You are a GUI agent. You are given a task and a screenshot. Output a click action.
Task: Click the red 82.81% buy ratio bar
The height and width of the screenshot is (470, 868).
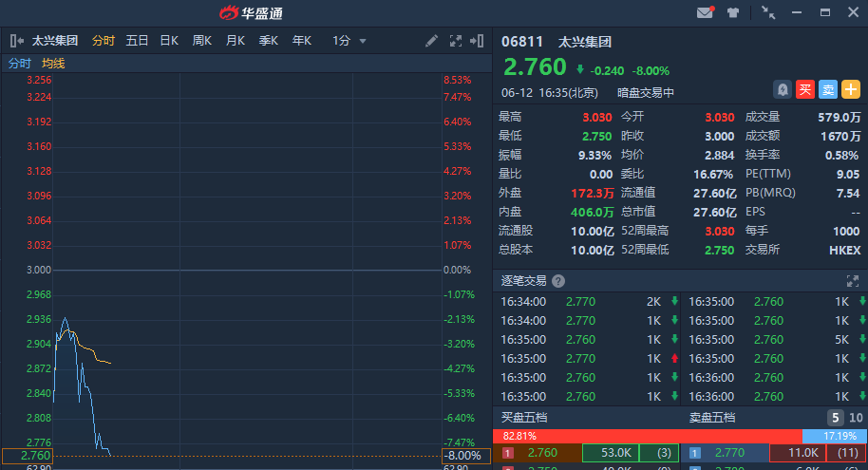coord(647,436)
